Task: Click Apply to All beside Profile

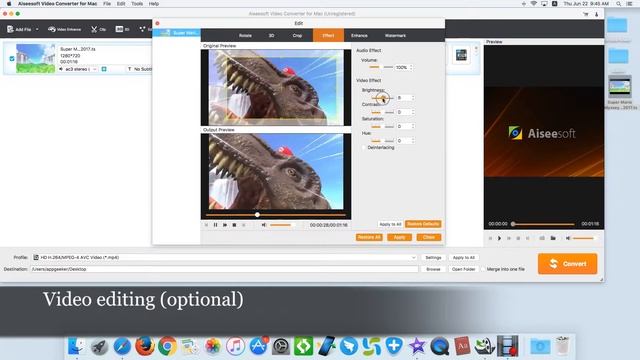Action: click(x=464, y=258)
